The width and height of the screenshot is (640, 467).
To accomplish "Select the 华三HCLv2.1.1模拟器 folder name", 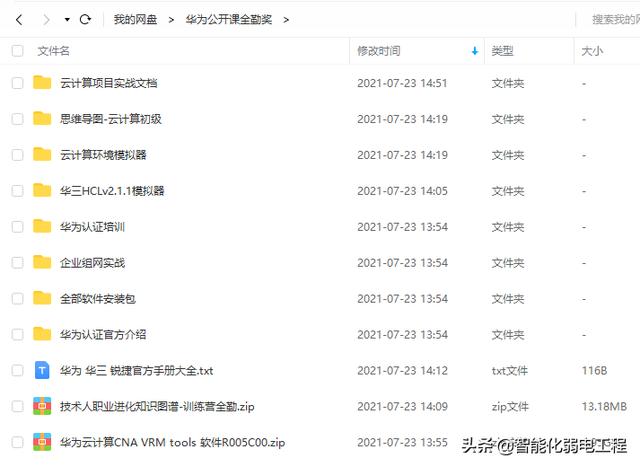I will pos(112,191).
